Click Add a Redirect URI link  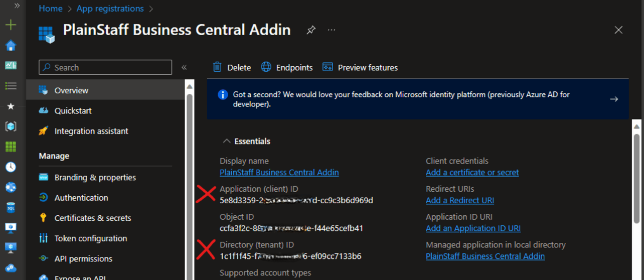click(x=460, y=200)
